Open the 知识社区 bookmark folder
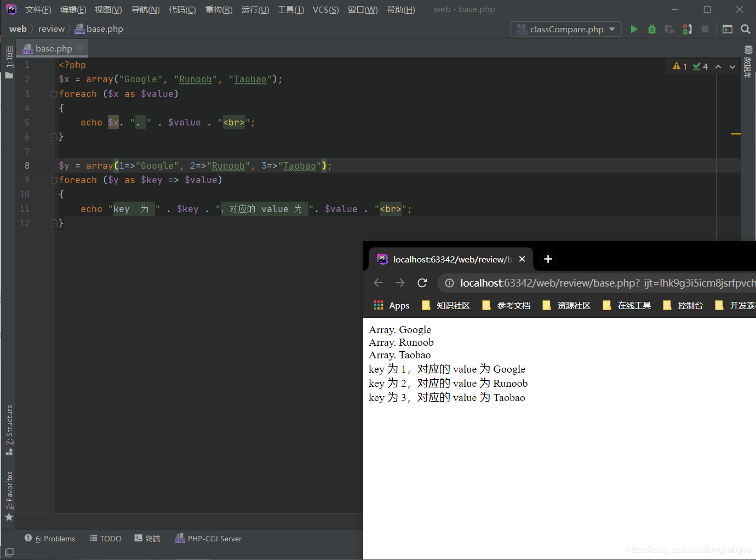The width and height of the screenshot is (756, 560). coord(446,305)
